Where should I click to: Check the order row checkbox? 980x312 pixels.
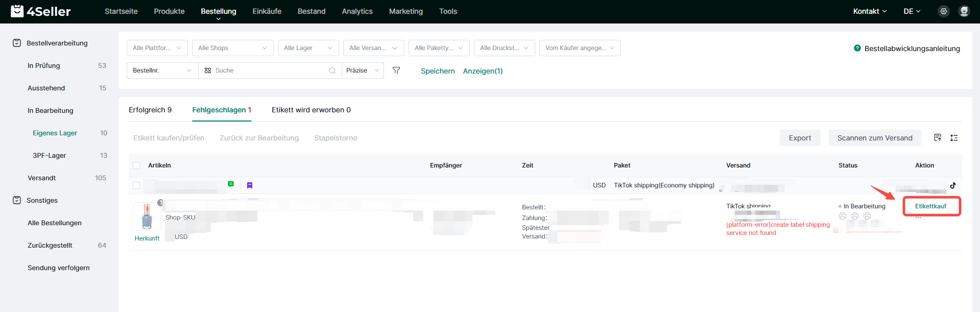click(x=136, y=185)
